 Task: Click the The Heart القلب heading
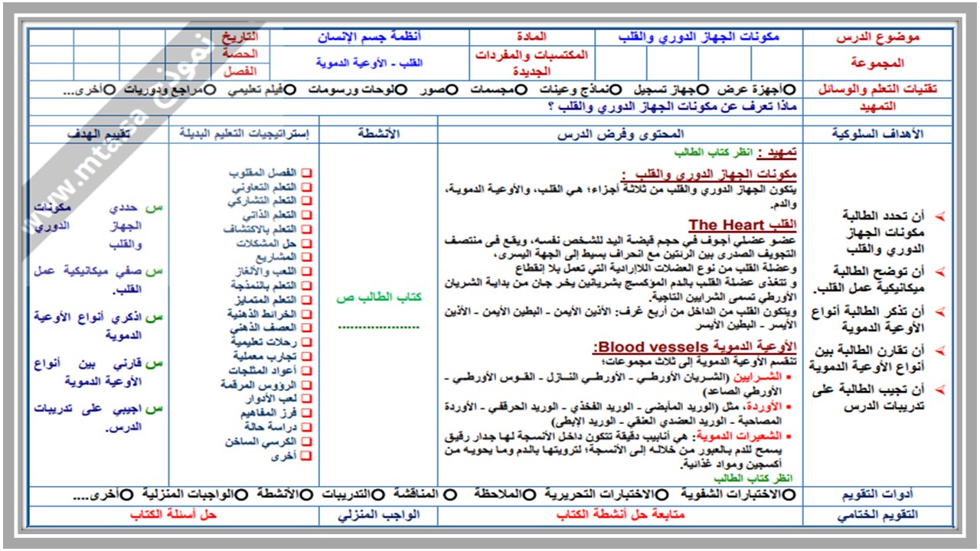tap(743, 225)
